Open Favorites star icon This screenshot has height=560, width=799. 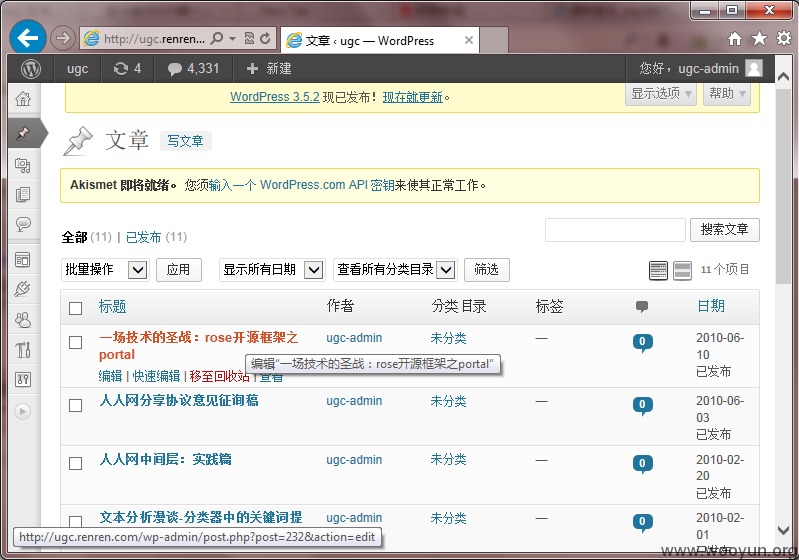759,38
